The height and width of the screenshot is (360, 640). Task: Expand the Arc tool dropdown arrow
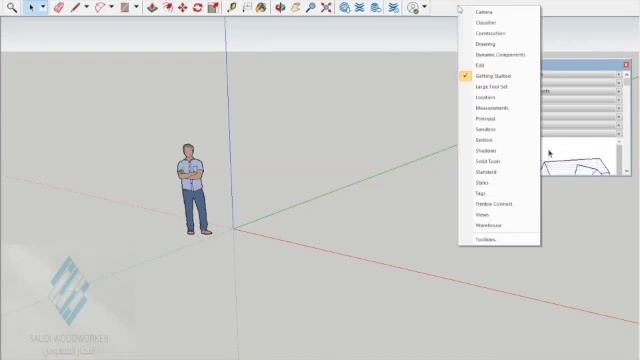coord(111,7)
